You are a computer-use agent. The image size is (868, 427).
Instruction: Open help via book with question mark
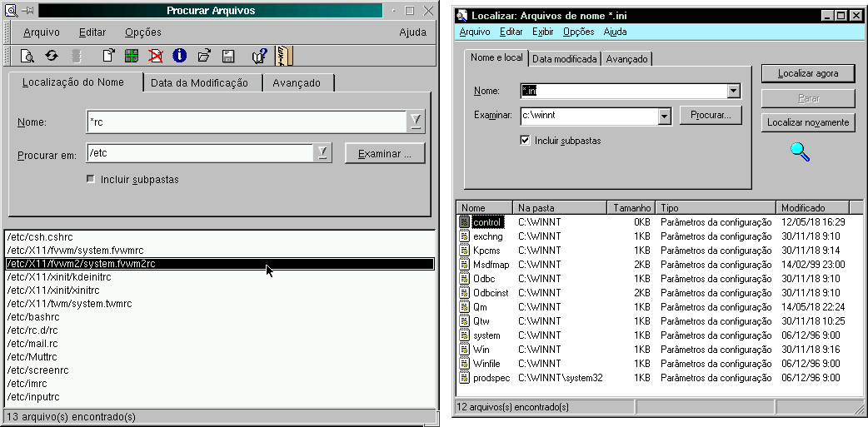click(258, 57)
